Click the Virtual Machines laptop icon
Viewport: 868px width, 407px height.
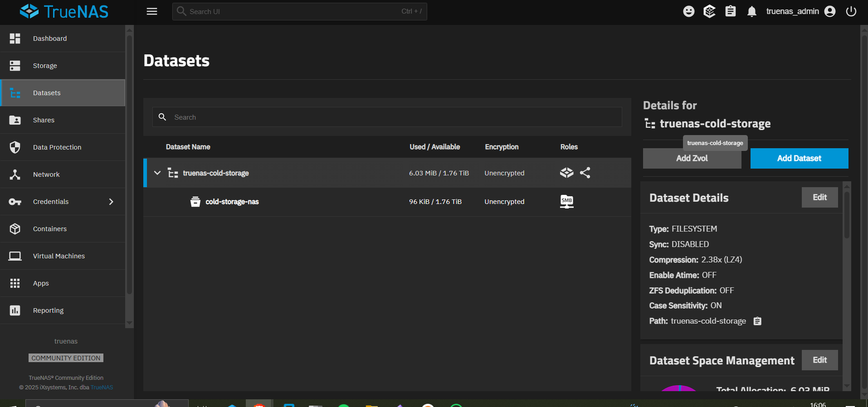click(15, 256)
